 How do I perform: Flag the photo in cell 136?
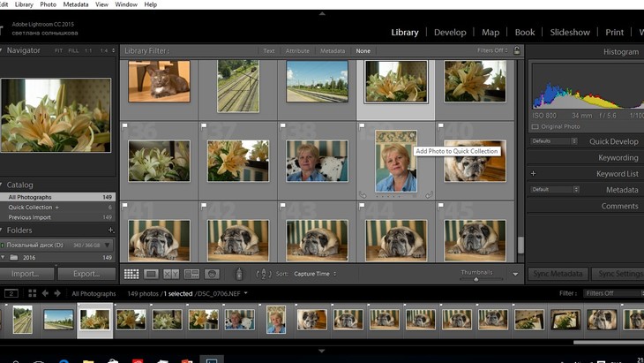tap(125, 125)
